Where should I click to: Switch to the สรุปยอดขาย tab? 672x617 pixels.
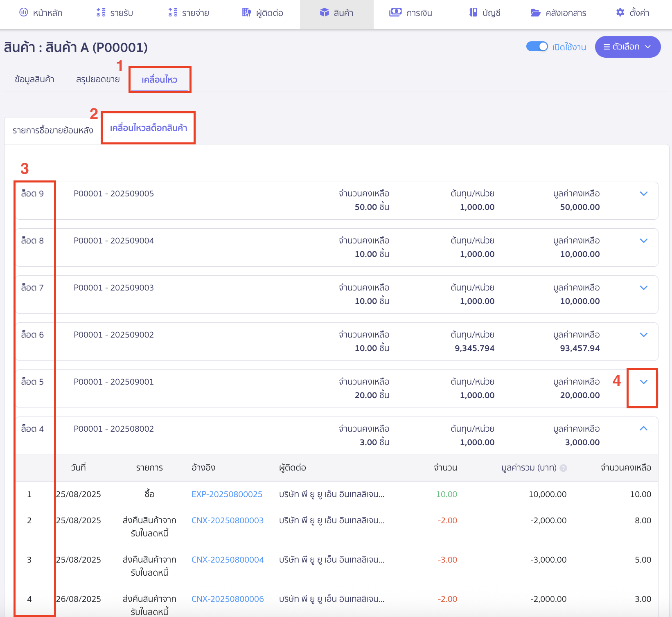coord(98,79)
